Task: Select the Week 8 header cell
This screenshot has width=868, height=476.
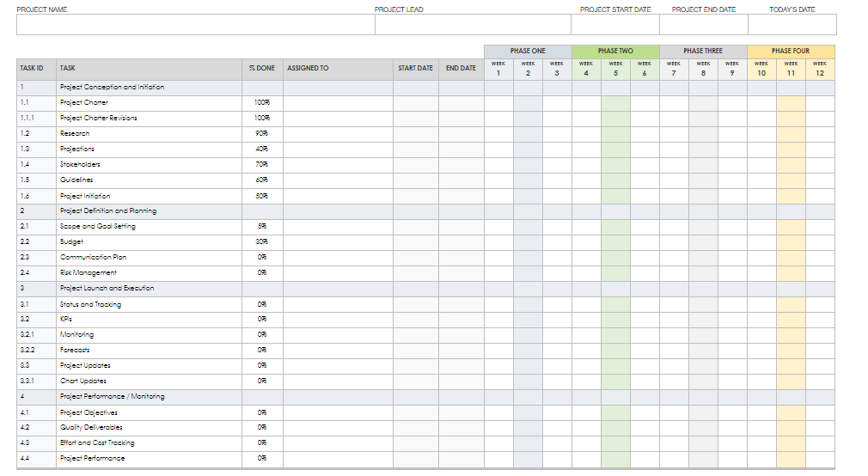Action: click(704, 70)
